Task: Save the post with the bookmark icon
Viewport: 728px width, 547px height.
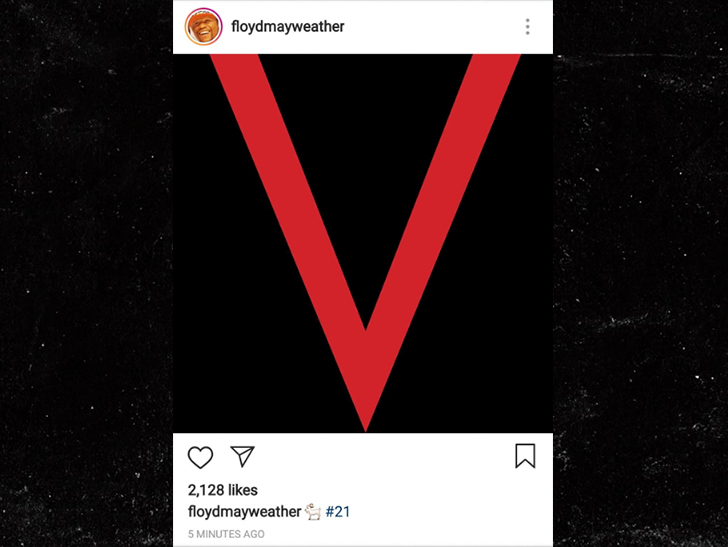Action: click(x=525, y=456)
